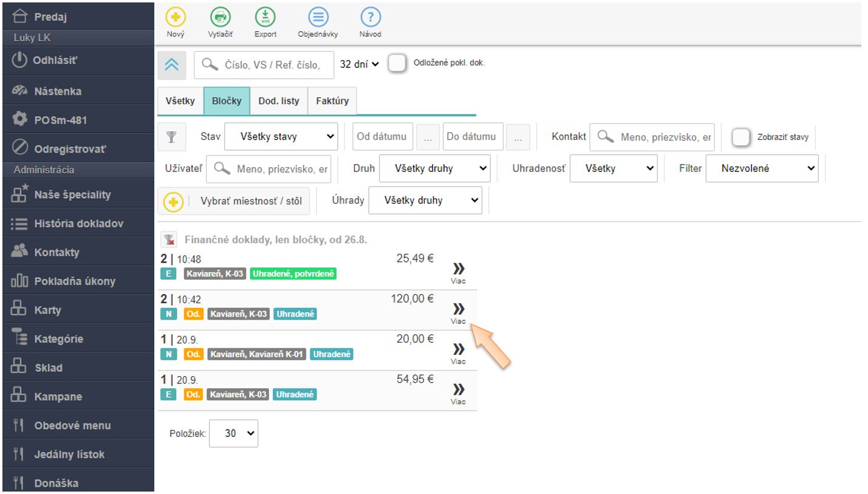868x494 pixels.
Task: Click Vybrať miestnosť / stôl button
Action: pyautogui.click(x=234, y=201)
